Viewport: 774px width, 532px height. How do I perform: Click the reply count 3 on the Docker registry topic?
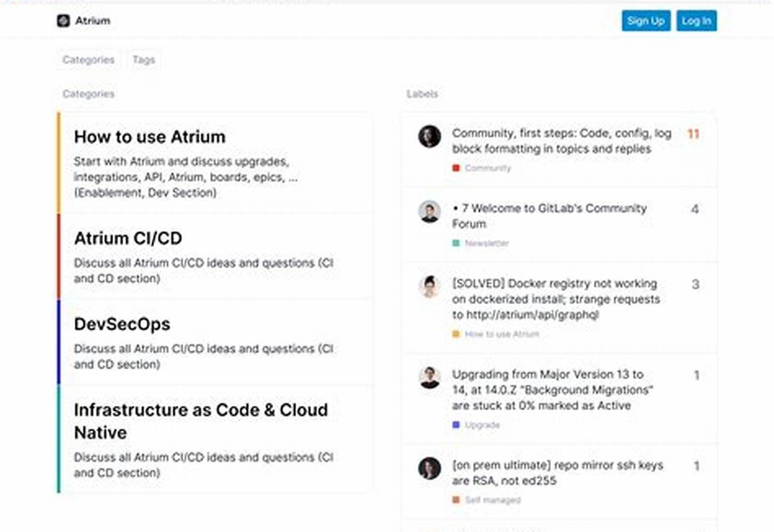tap(695, 284)
